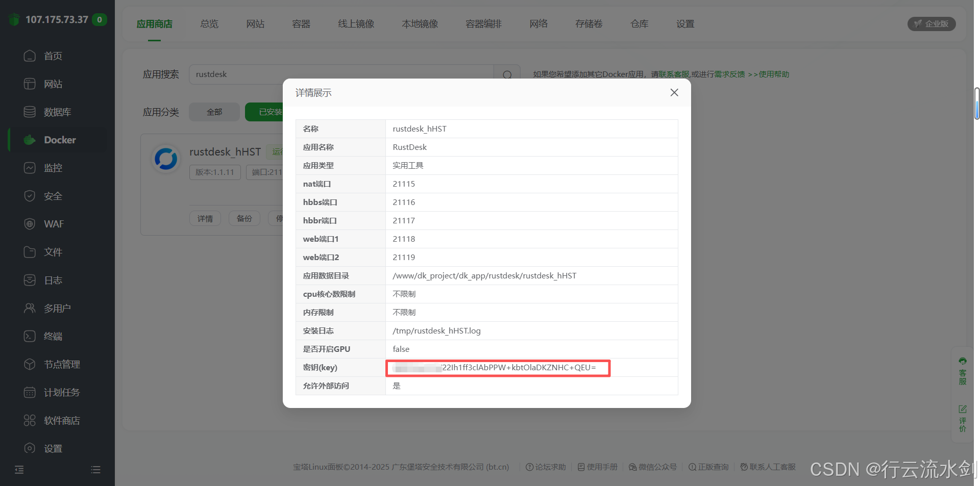This screenshot has width=980, height=486.
Task: Open the 首页 home icon
Action: pos(30,56)
